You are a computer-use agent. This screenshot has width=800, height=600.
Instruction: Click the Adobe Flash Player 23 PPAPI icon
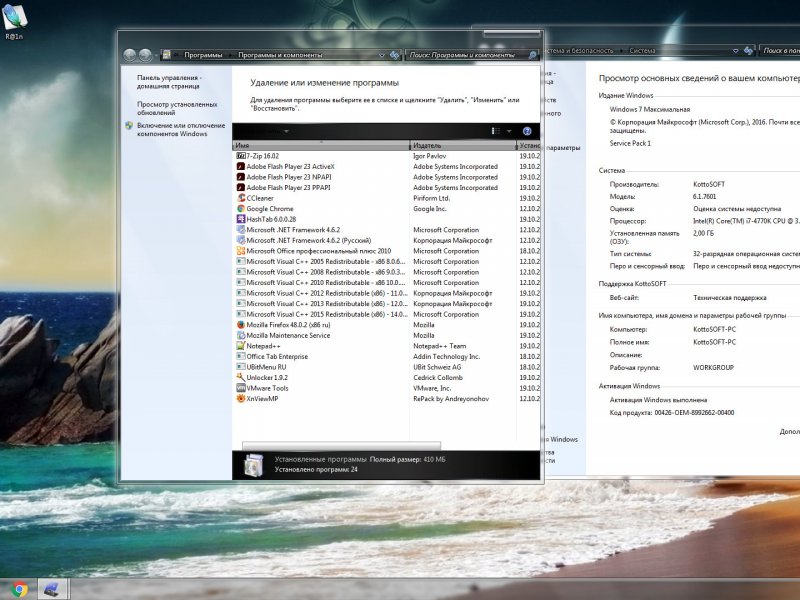241,187
